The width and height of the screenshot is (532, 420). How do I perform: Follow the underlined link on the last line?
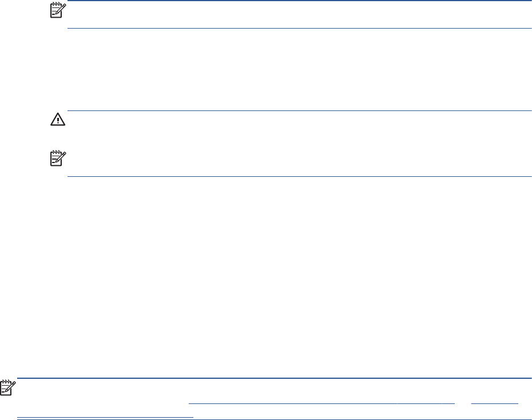point(105,417)
